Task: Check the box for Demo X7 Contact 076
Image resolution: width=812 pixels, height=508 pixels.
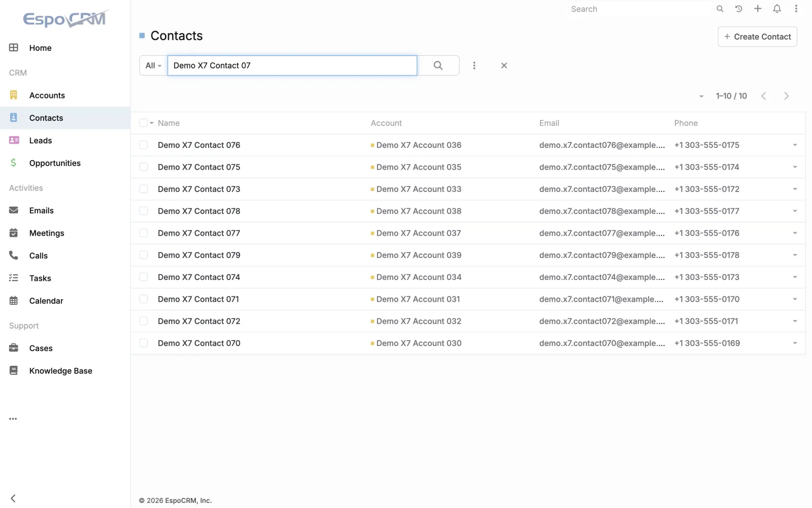Action: (x=144, y=145)
